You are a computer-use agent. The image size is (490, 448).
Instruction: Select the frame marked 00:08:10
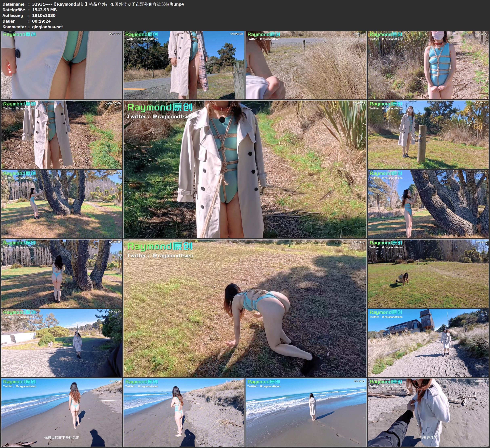coord(62,204)
